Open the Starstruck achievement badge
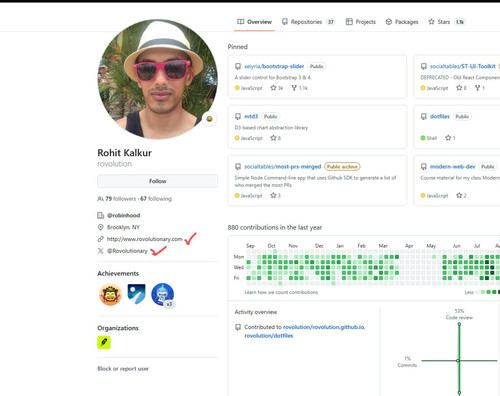 (x=110, y=294)
